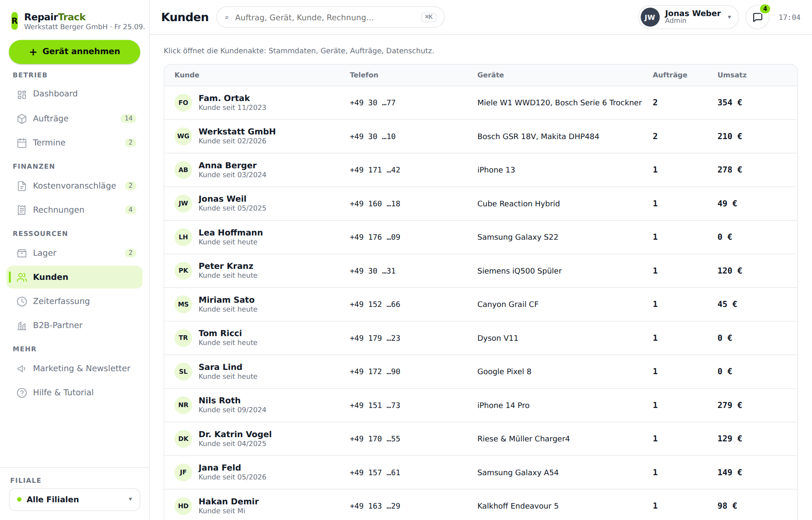Click the NR avatar of Nils Roth
The height and width of the screenshot is (520, 812).
point(183,405)
